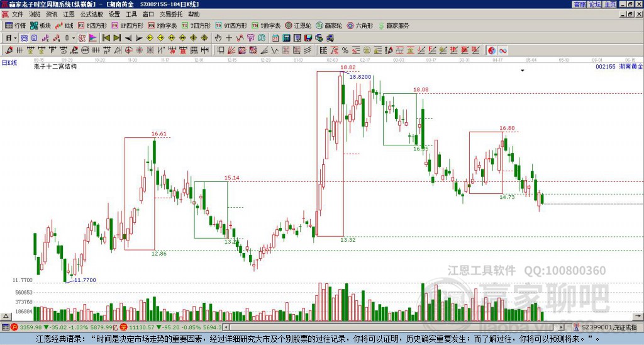The width and height of the screenshot is (644, 345).
Task: Click the 002155 湖南黄金 stock label
Action: [x=619, y=67]
